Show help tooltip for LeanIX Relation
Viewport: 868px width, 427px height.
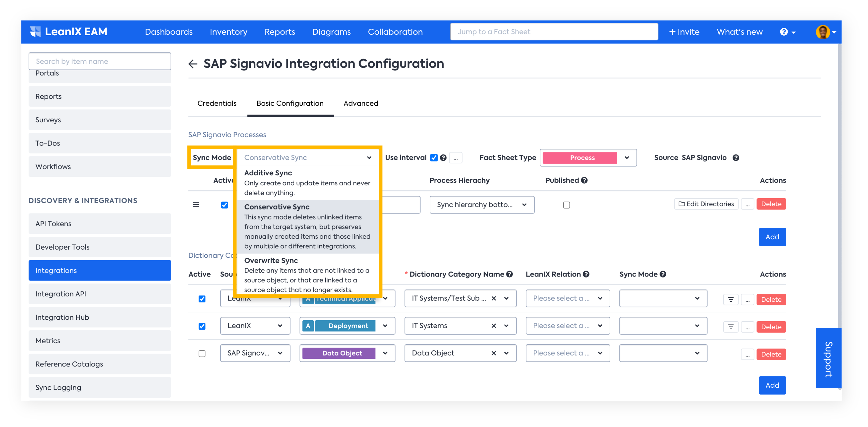(586, 274)
